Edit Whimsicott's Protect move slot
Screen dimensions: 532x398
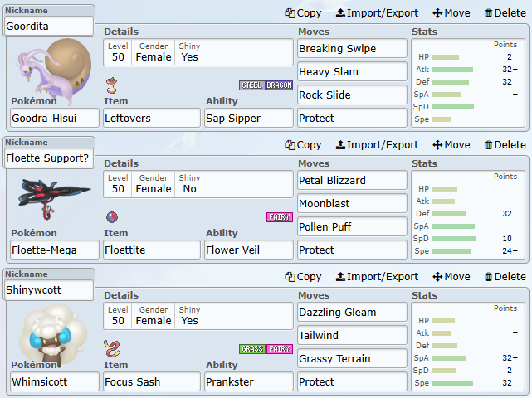pyautogui.click(x=352, y=381)
